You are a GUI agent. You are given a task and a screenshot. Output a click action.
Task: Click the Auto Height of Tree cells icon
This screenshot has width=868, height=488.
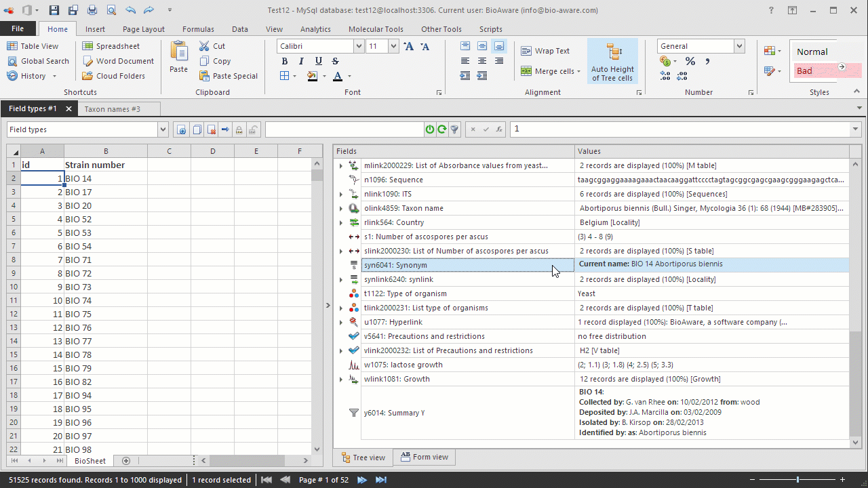pyautogui.click(x=612, y=61)
